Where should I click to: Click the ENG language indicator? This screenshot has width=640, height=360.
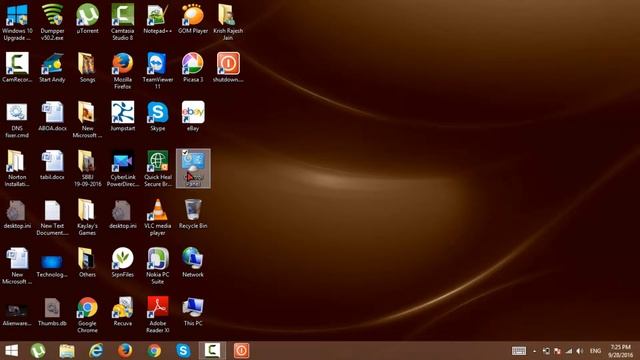(596, 351)
